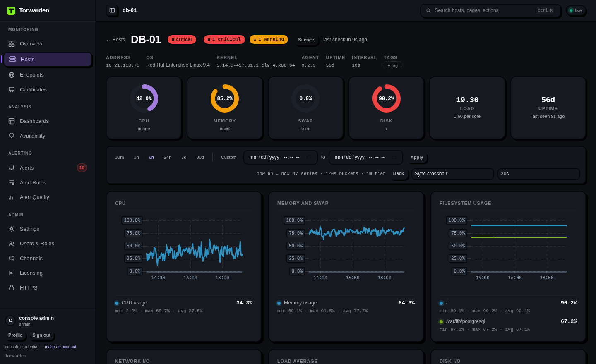This screenshot has width=596, height=364.
Task: Click the Torwarden logo icon
Action: pyautogui.click(x=11, y=11)
